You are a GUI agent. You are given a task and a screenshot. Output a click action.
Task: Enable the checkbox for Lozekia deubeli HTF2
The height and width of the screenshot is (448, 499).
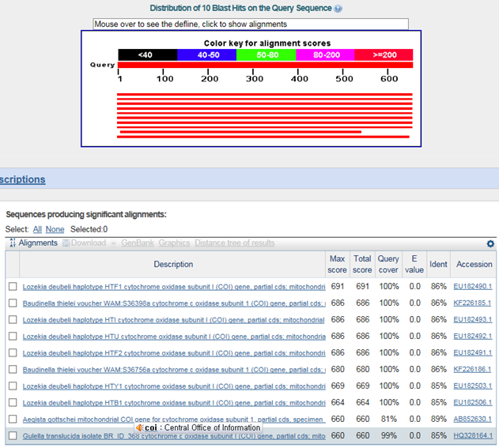point(13,352)
